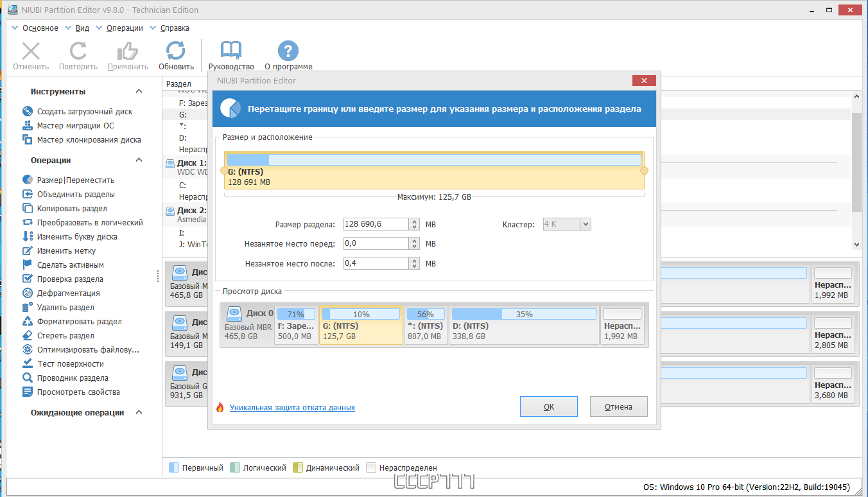Choose Дефрагментация in the operations list
Screen dimensions: 868x497
click(x=61, y=293)
